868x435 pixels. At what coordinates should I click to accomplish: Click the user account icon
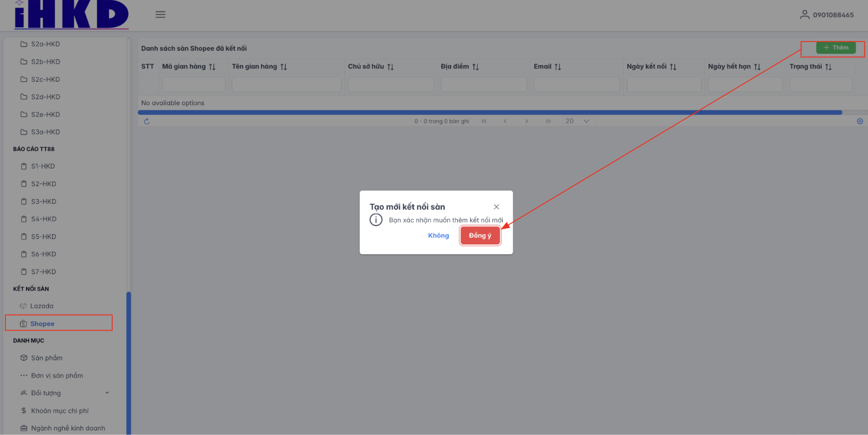804,15
